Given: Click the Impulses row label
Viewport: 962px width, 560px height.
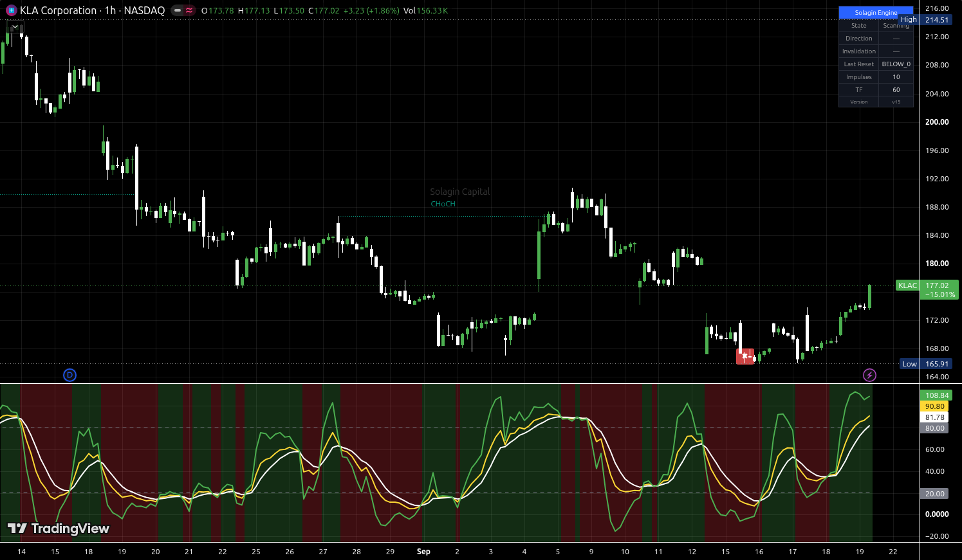Looking at the screenshot, I should click(x=859, y=77).
